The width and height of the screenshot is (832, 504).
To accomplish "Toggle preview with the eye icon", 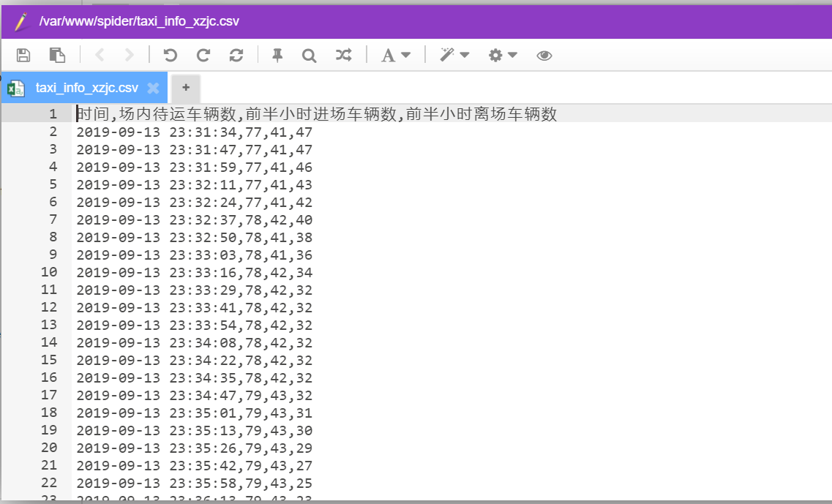I will [x=544, y=55].
